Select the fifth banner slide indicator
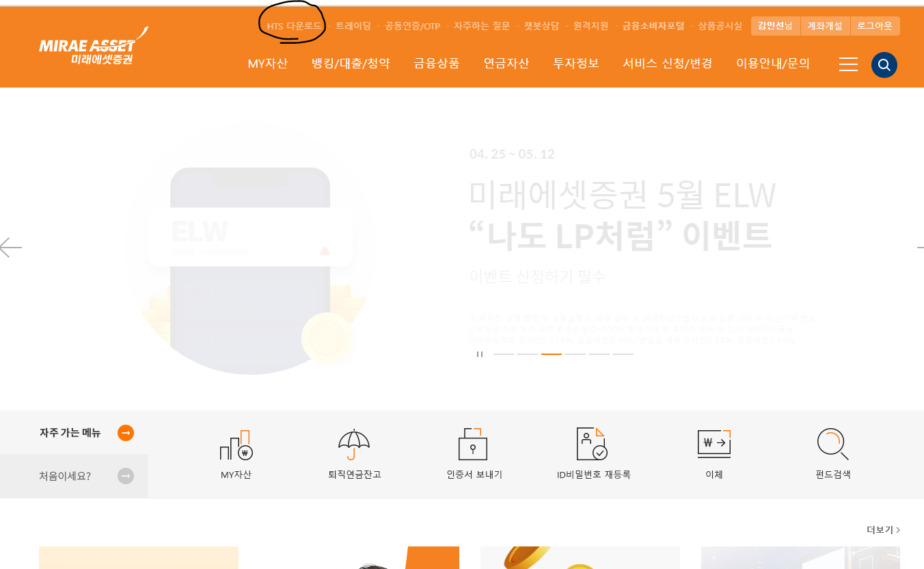Image resolution: width=924 pixels, height=569 pixels. click(599, 354)
